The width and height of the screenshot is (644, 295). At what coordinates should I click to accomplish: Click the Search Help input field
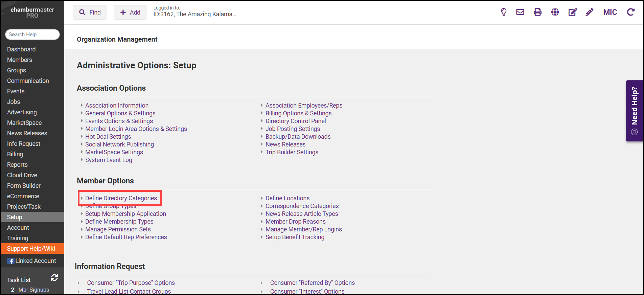32,35
